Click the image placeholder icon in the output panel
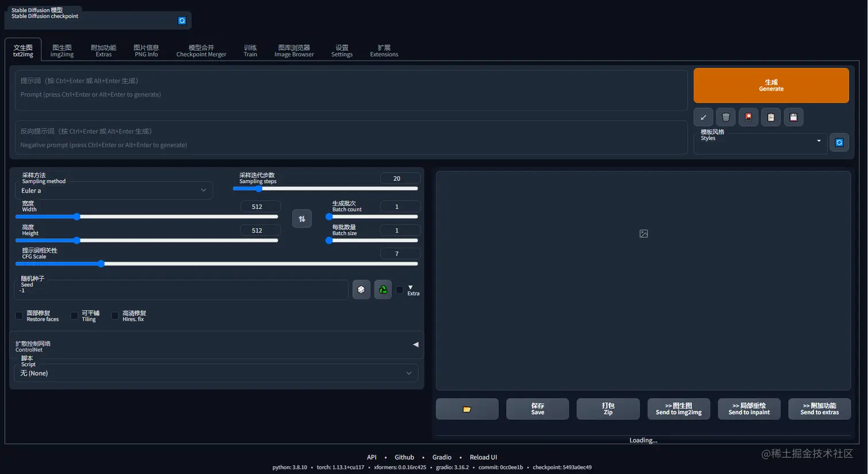 click(644, 234)
